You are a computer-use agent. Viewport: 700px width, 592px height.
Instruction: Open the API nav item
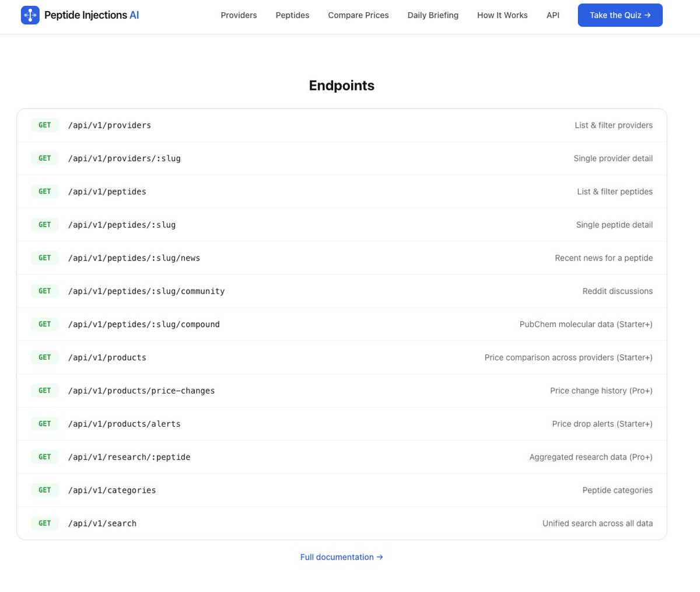point(553,15)
